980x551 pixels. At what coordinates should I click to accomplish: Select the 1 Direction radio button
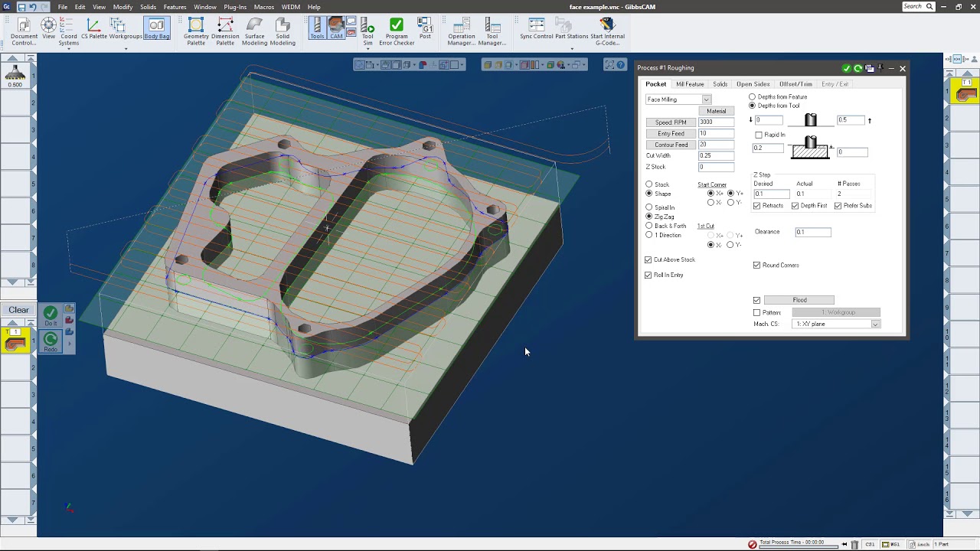coord(649,235)
